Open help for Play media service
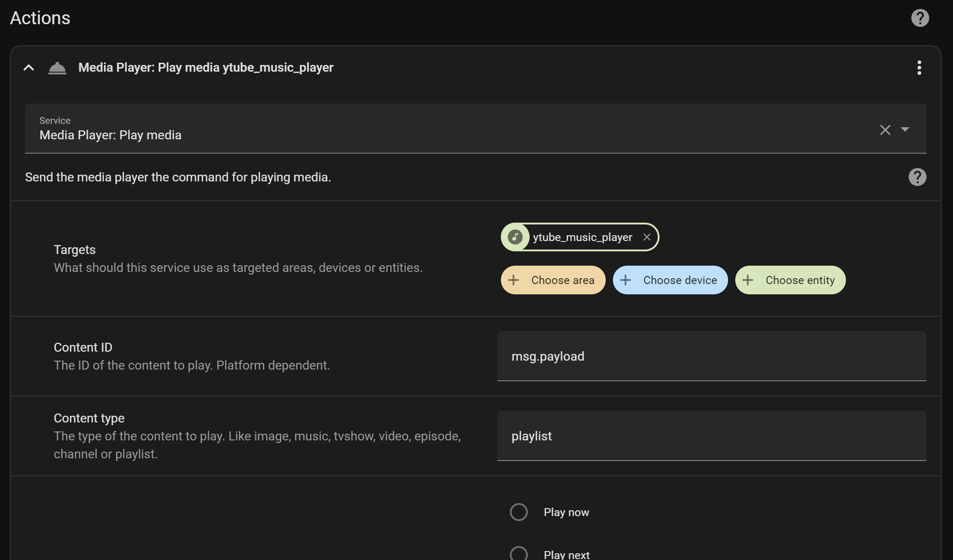Viewport: 953px width, 560px height. 917,177
